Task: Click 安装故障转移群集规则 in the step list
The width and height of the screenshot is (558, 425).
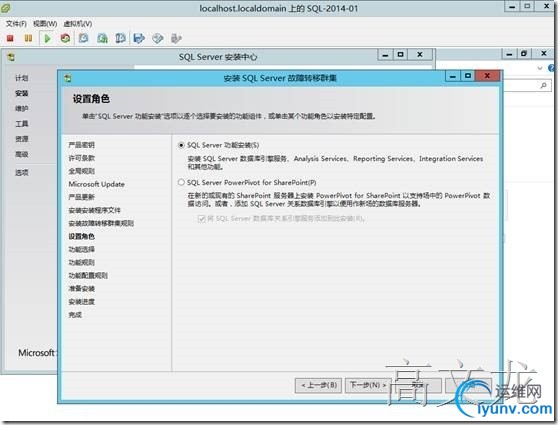Action: click(101, 224)
